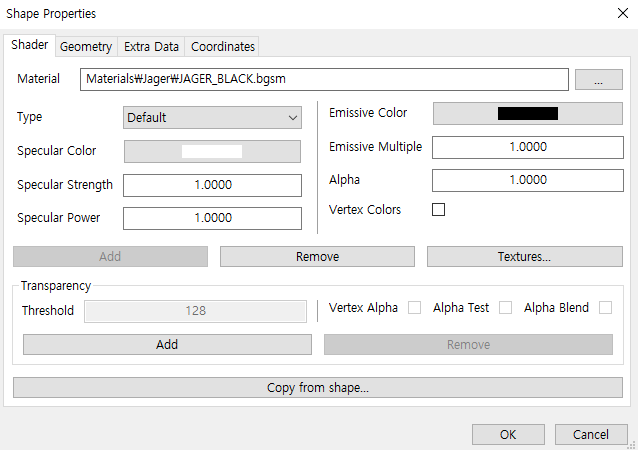Click the Material path input field
Screen dimensions: 638x450
coord(324,79)
